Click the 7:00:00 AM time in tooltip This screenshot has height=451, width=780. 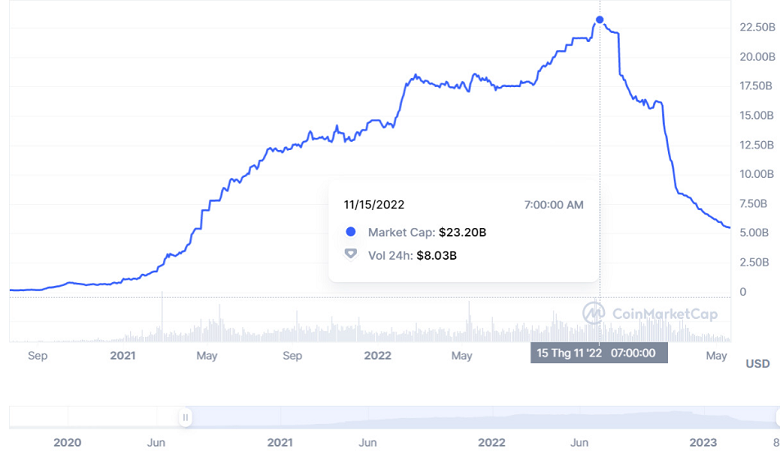[554, 204]
